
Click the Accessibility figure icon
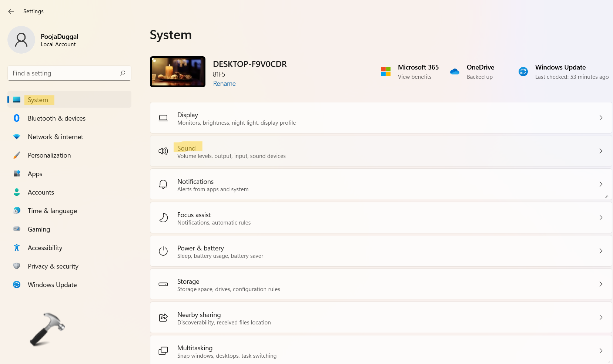click(17, 247)
